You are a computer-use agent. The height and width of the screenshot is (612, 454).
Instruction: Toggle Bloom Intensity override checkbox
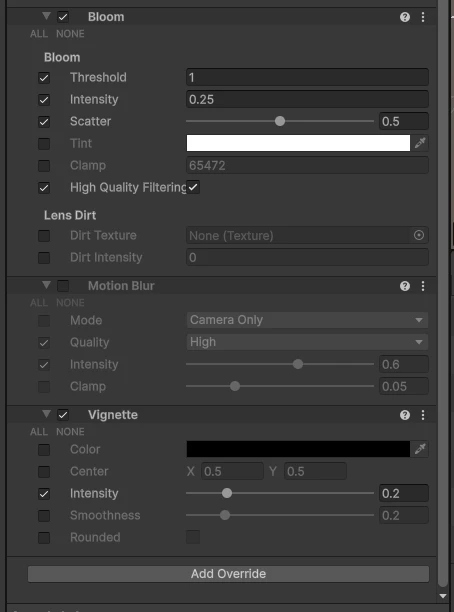(44, 100)
